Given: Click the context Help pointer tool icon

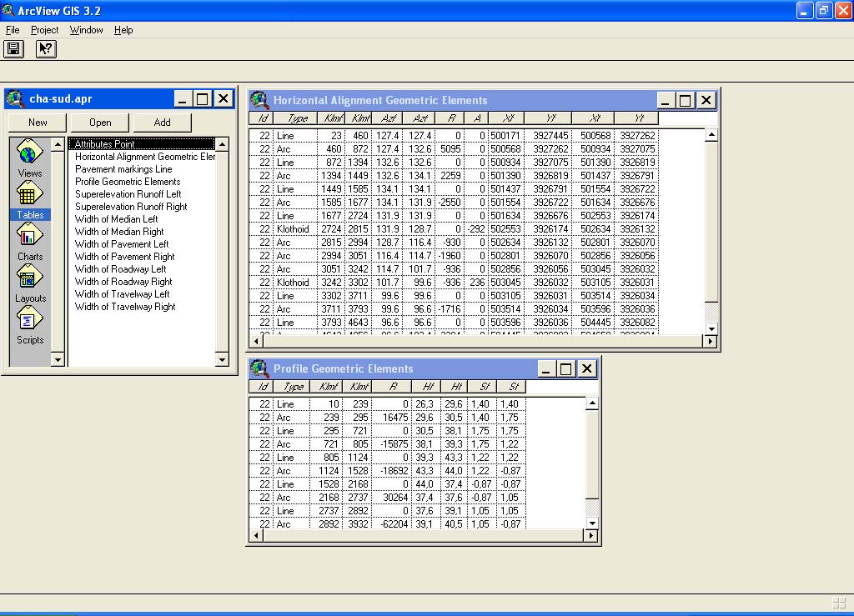Looking at the screenshot, I should 46,49.
